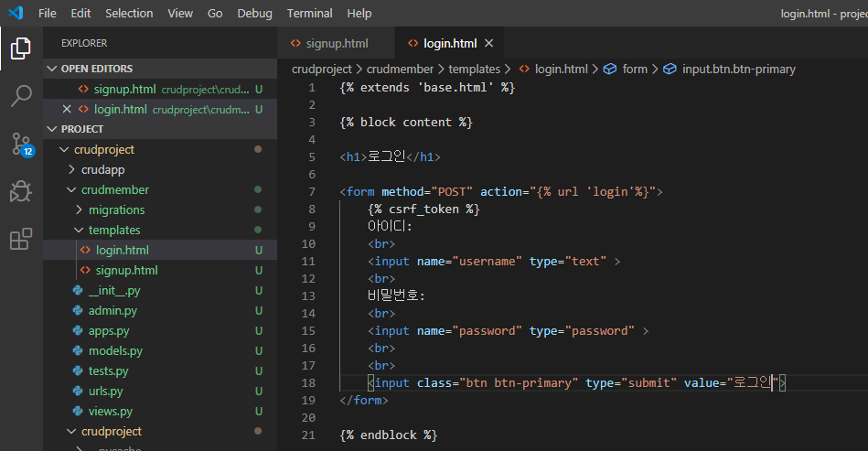This screenshot has height=451, width=868.
Task: Collapse the OPEN EDITORS section
Action: point(160,69)
